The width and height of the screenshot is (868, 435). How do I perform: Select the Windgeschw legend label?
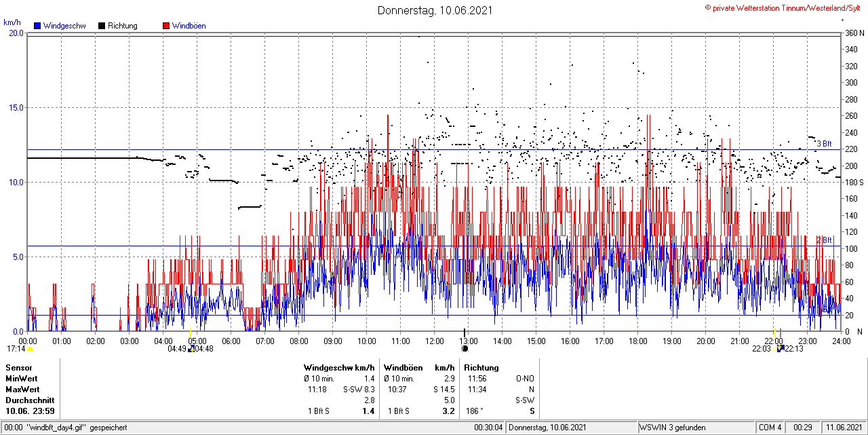[x=64, y=26]
